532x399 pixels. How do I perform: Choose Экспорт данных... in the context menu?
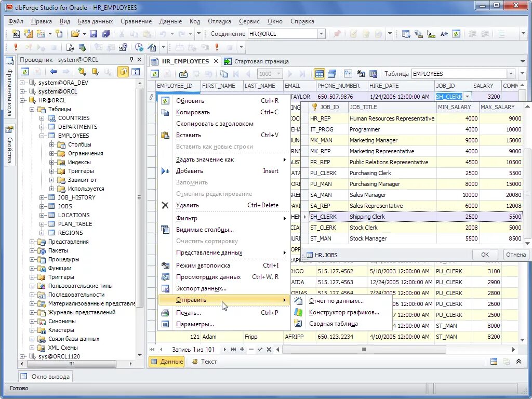(x=224, y=288)
